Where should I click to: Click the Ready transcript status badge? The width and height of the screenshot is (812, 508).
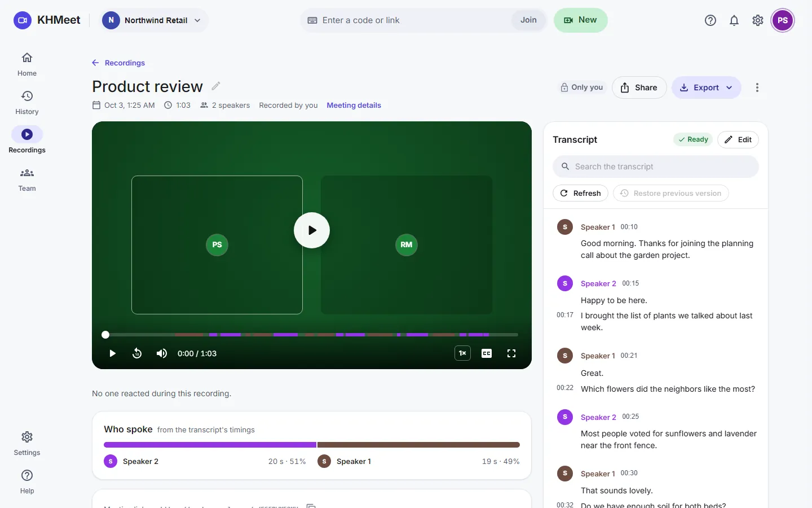pyautogui.click(x=693, y=139)
